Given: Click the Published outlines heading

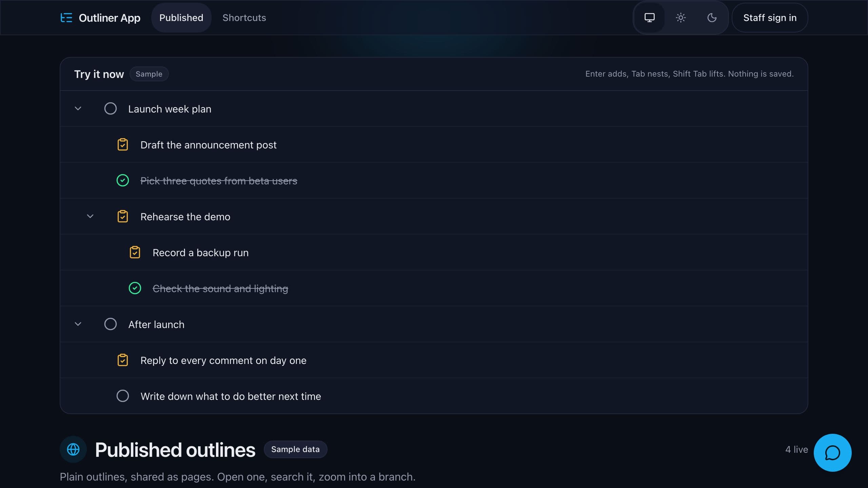Looking at the screenshot, I should pyautogui.click(x=175, y=450).
